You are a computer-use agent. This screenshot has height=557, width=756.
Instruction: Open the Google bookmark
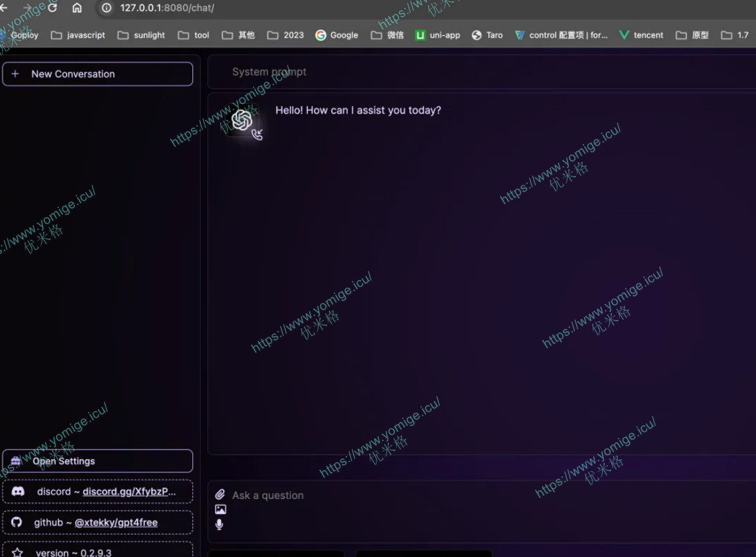[336, 35]
